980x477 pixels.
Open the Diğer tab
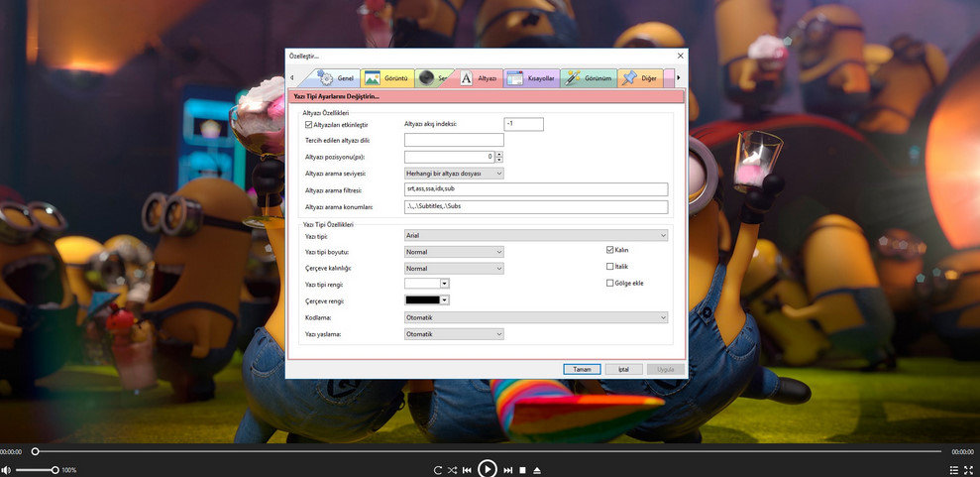[x=640, y=78]
